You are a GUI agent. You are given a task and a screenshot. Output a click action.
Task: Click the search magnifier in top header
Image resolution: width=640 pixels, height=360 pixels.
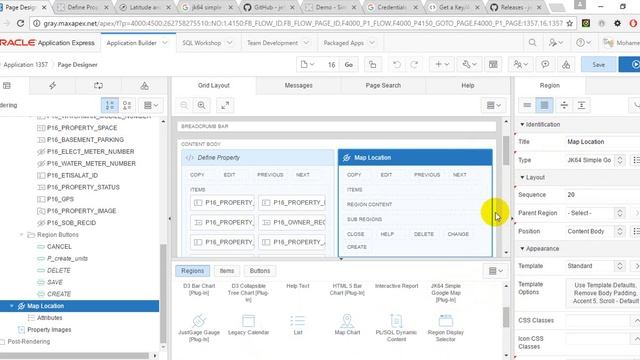[x=532, y=42]
